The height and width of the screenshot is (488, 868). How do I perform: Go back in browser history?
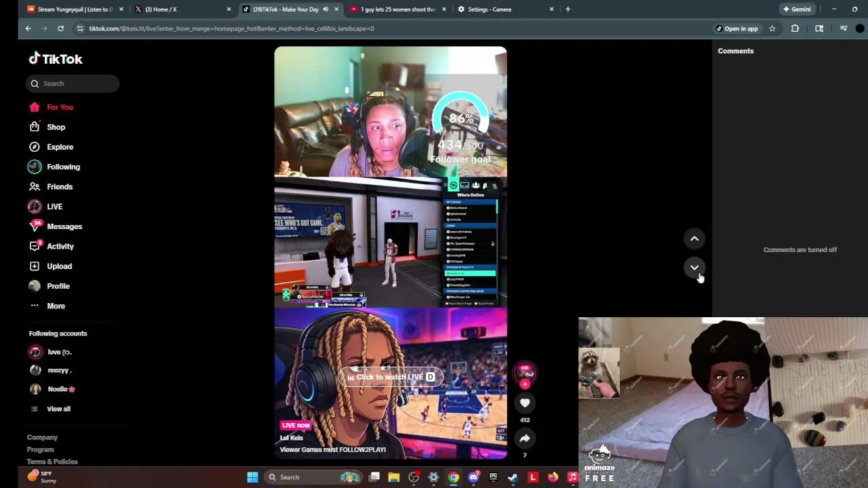coord(28,28)
